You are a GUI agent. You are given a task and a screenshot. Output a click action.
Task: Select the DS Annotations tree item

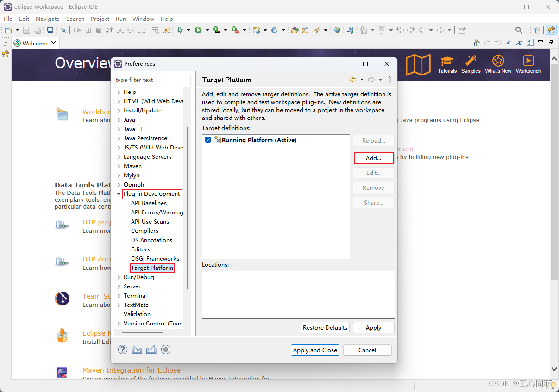click(151, 240)
